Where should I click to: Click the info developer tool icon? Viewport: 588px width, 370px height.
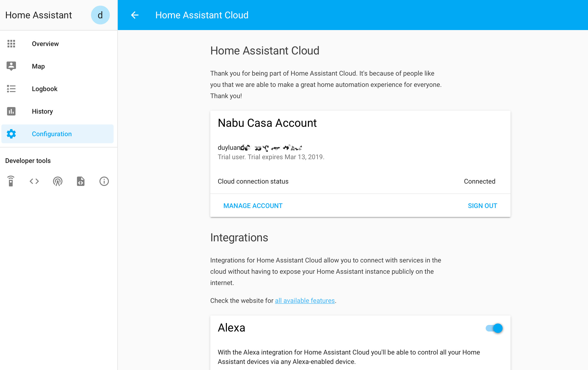[103, 181]
